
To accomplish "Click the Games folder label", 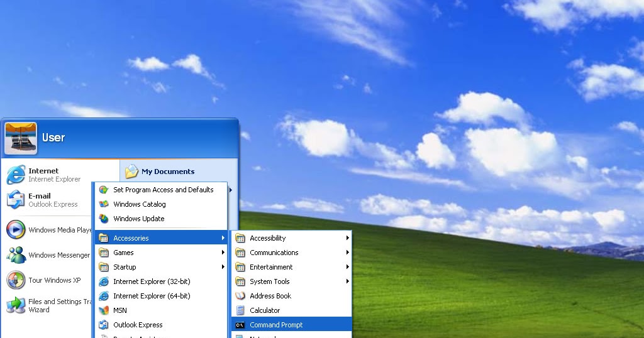I will click(123, 253).
